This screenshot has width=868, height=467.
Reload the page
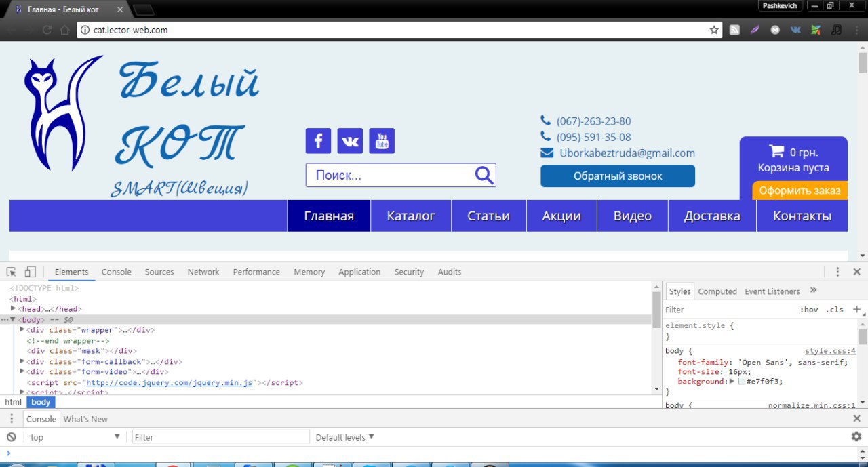pyautogui.click(x=47, y=30)
